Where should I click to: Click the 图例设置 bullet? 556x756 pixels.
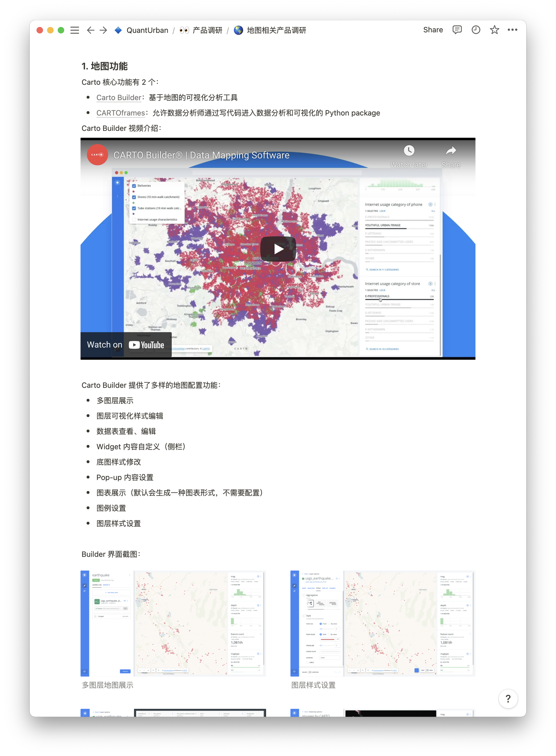tap(111, 508)
